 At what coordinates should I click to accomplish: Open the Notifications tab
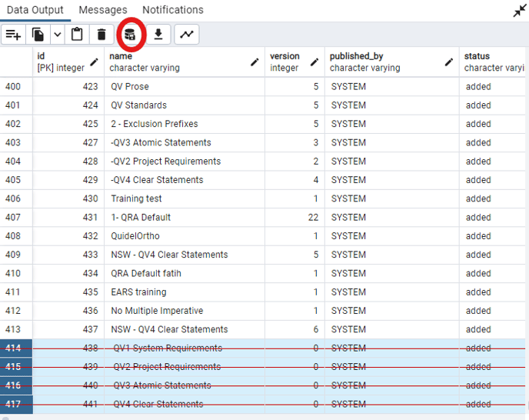(x=173, y=10)
